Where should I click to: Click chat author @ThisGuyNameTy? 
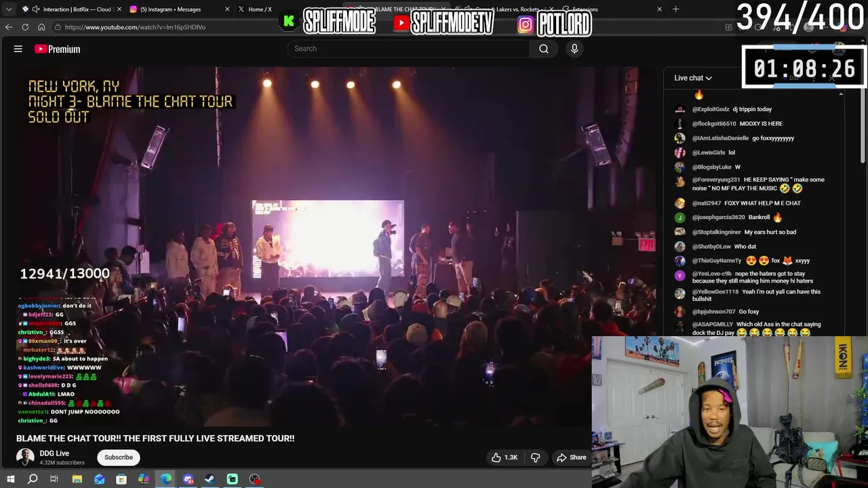(x=717, y=260)
